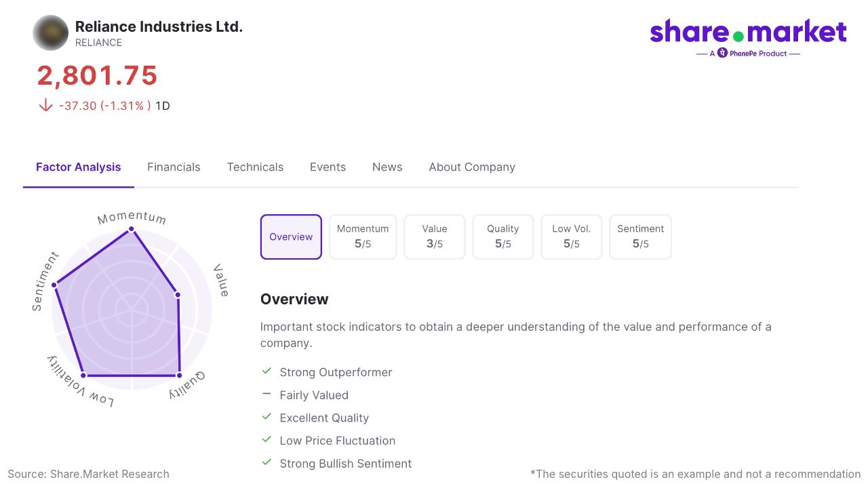Click the Momentum point on radar chart
Screen dimensions: 868x488
tap(132, 230)
